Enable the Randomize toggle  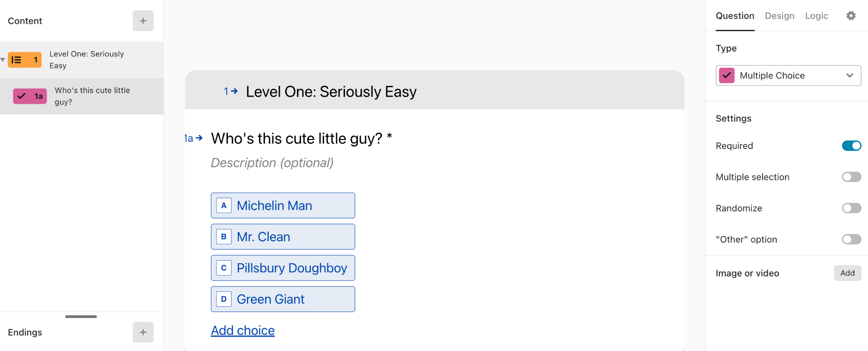[851, 208]
